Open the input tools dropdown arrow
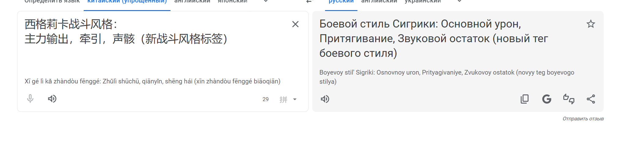This screenshot has width=644, height=143. click(x=295, y=99)
